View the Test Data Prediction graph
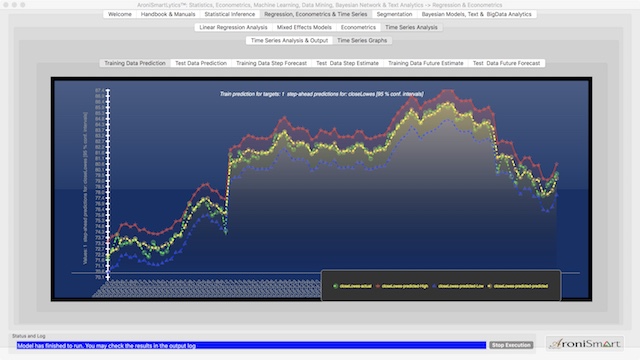 pos(200,63)
